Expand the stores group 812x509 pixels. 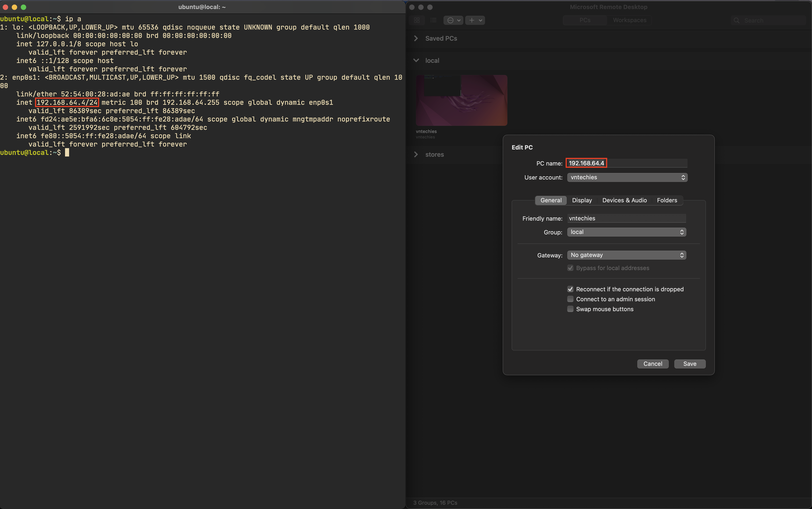(416, 154)
